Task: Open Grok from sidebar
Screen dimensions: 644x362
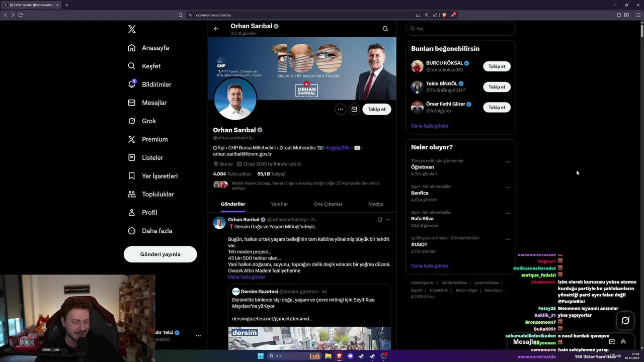Action: (x=142, y=121)
